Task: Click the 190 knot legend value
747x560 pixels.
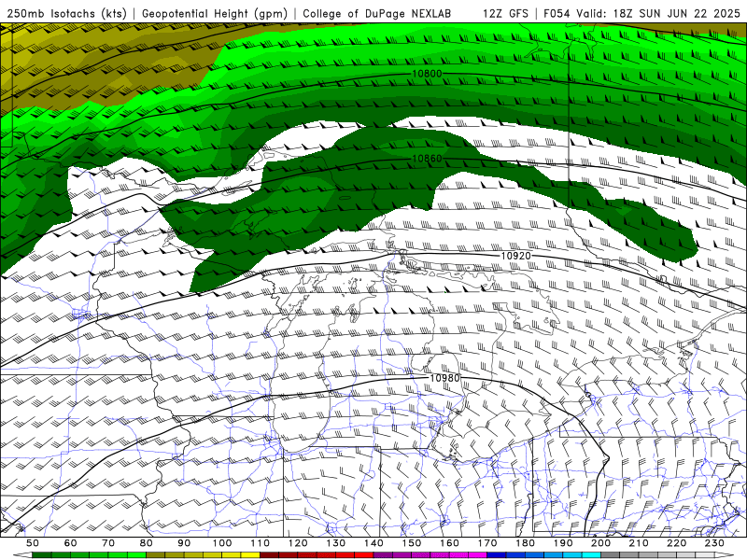Action: tap(563, 543)
